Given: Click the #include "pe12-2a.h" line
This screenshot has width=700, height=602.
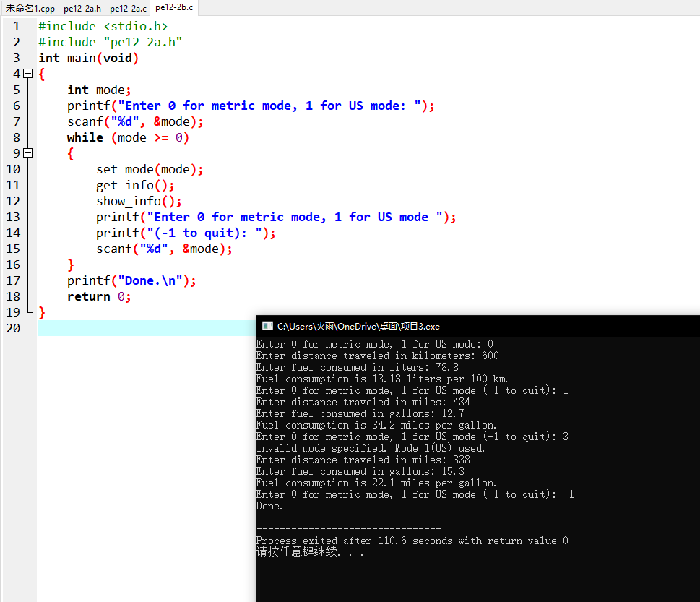Looking at the screenshot, I should (x=111, y=42).
